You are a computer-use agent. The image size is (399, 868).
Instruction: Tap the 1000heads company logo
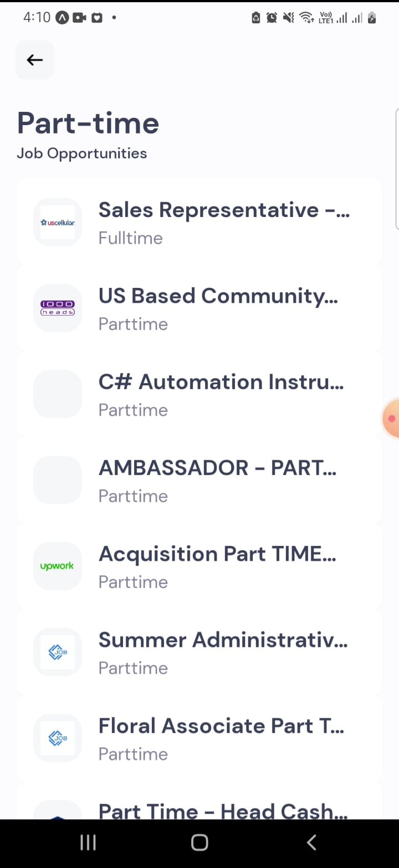(57, 308)
